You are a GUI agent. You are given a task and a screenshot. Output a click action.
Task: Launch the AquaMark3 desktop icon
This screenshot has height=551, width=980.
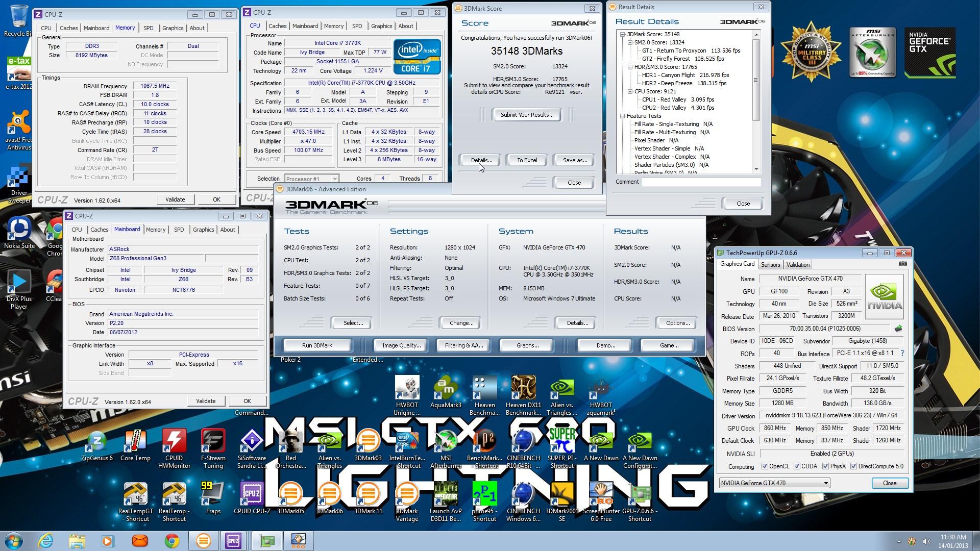pyautogui.click(x=446, y=392)
